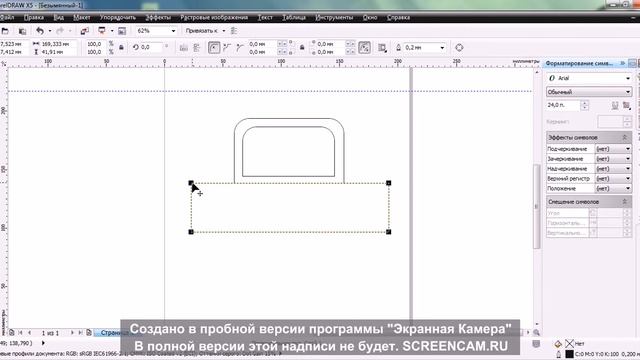Open the Надчеркивание dropdown

pos(613,169)
